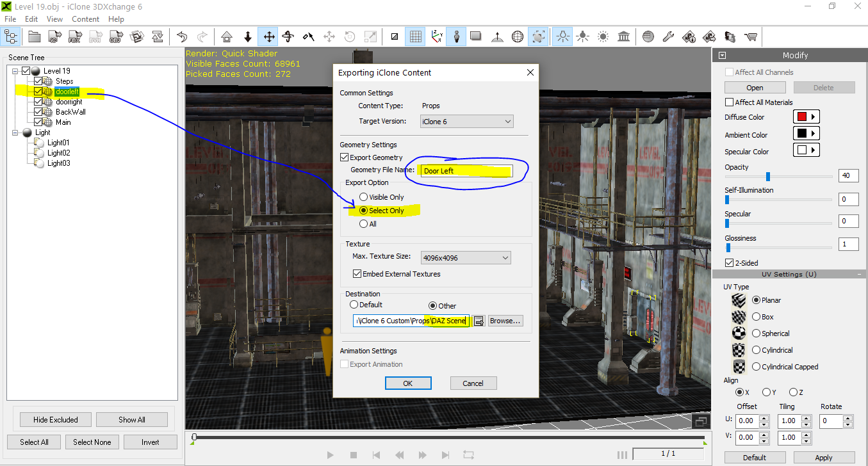Click the Apply button
Screen dimensions: 868x466
pos(824,458)
